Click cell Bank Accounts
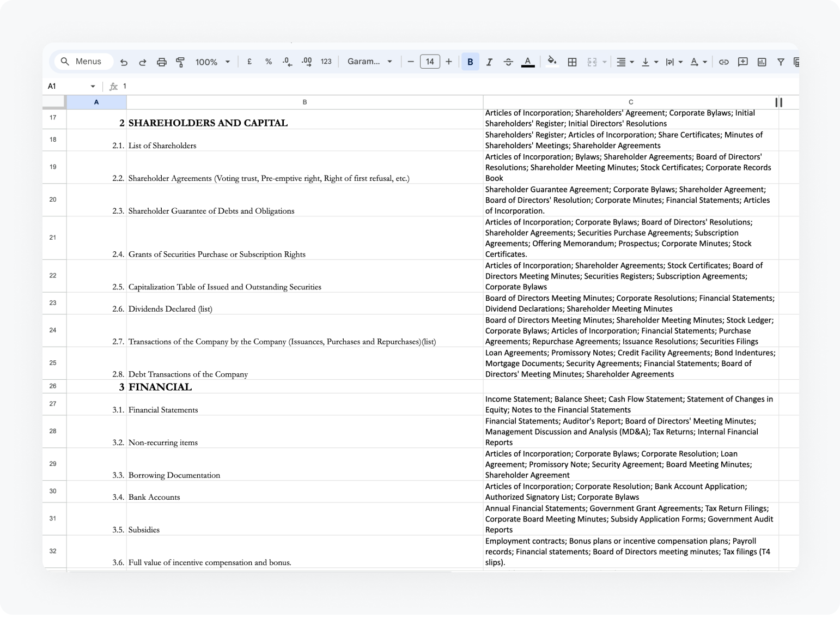840x618 pixels. [305, 492]
